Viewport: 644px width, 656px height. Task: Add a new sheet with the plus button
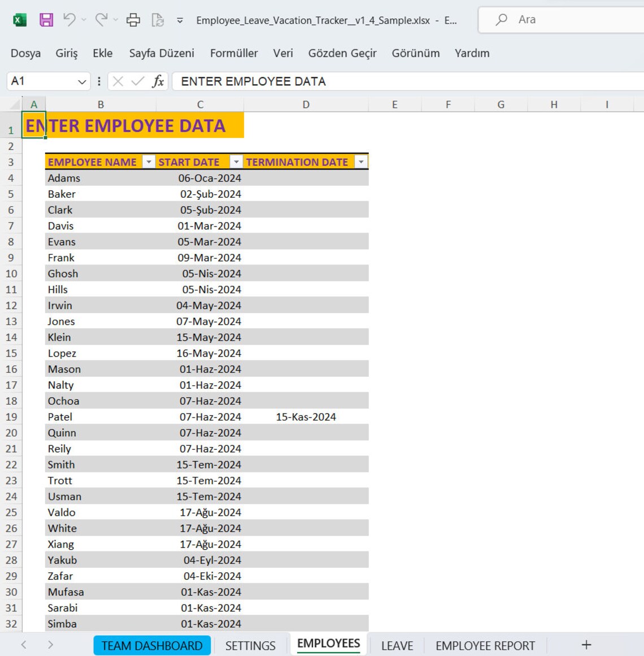tap(585, 645)
